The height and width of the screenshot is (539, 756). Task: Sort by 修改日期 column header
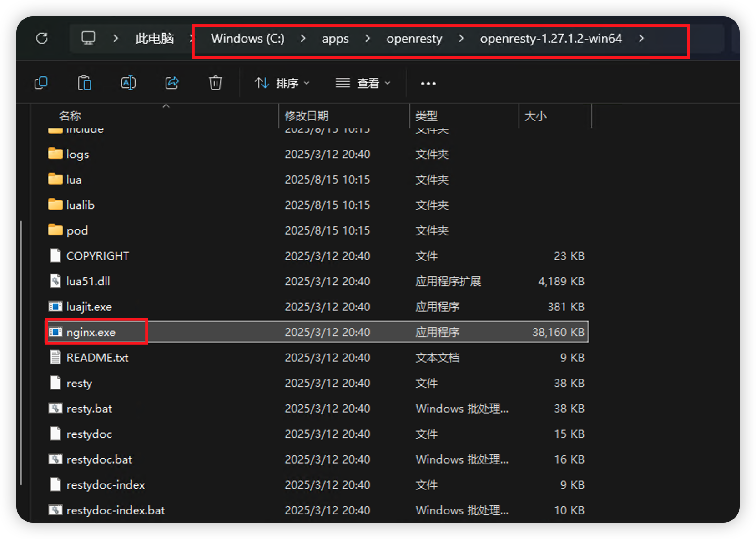[307, 116]
